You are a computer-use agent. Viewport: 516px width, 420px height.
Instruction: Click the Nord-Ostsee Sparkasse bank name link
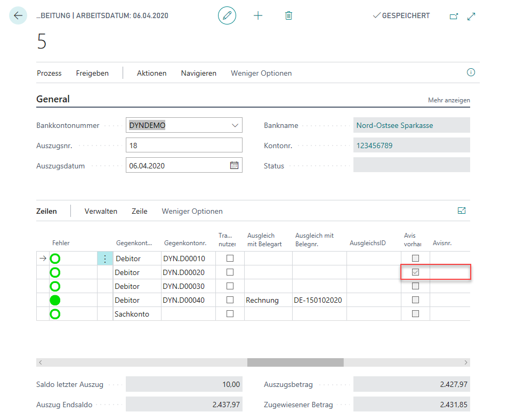(394, 125)
